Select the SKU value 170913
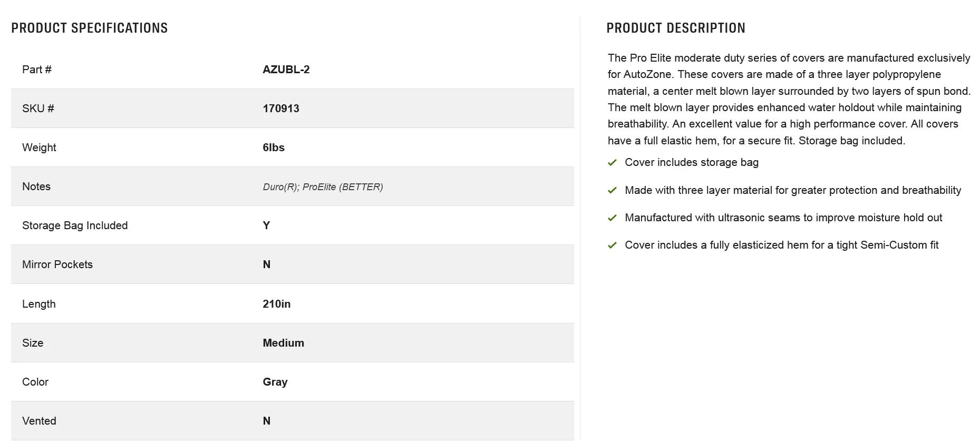The width and height of the screenshot is (980, 442). click(x=281, y=109)
